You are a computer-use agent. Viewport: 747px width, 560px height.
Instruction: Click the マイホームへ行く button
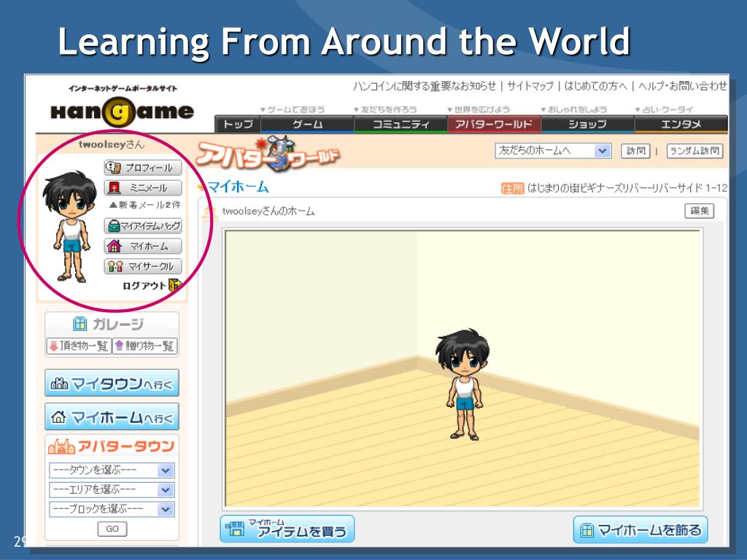112,416
